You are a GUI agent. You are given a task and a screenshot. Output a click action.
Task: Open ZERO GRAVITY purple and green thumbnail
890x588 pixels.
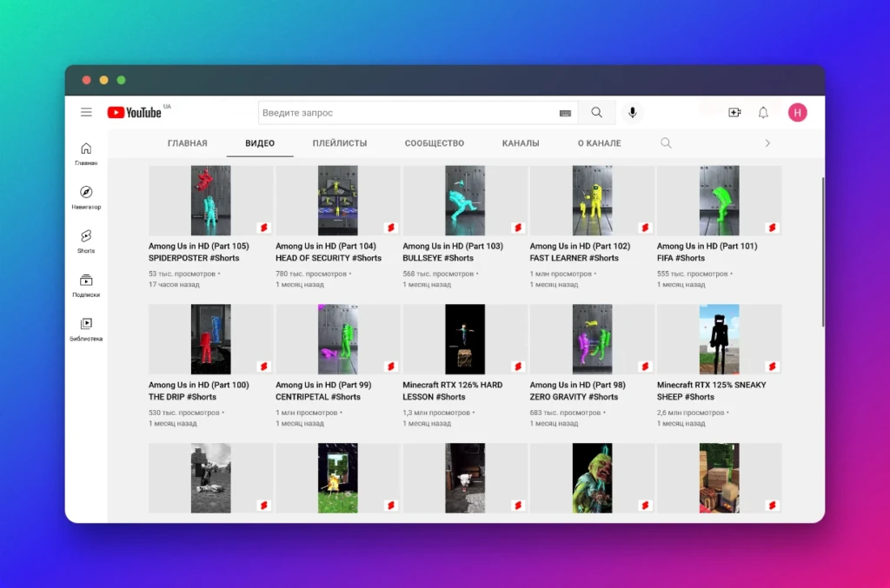[592, 339]
